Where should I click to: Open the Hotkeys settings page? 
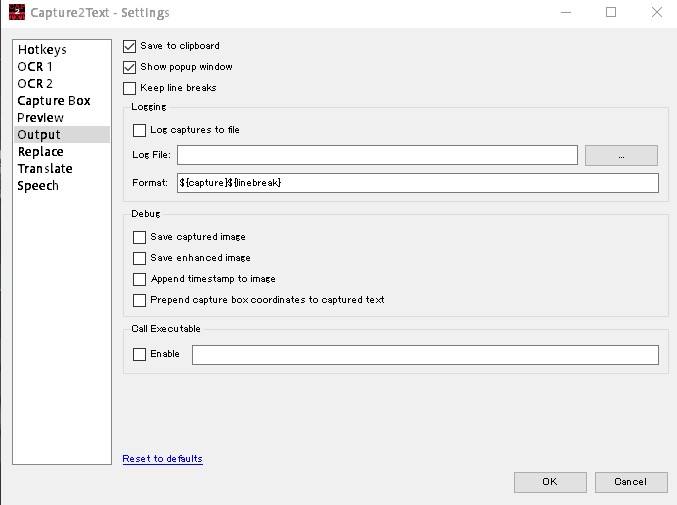click(62, 50)
